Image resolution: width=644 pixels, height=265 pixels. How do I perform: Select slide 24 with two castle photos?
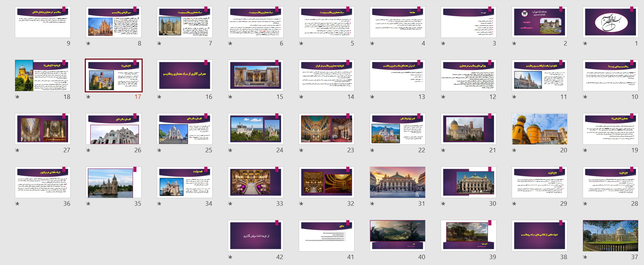pyautogui.click(x=255, y=129)
